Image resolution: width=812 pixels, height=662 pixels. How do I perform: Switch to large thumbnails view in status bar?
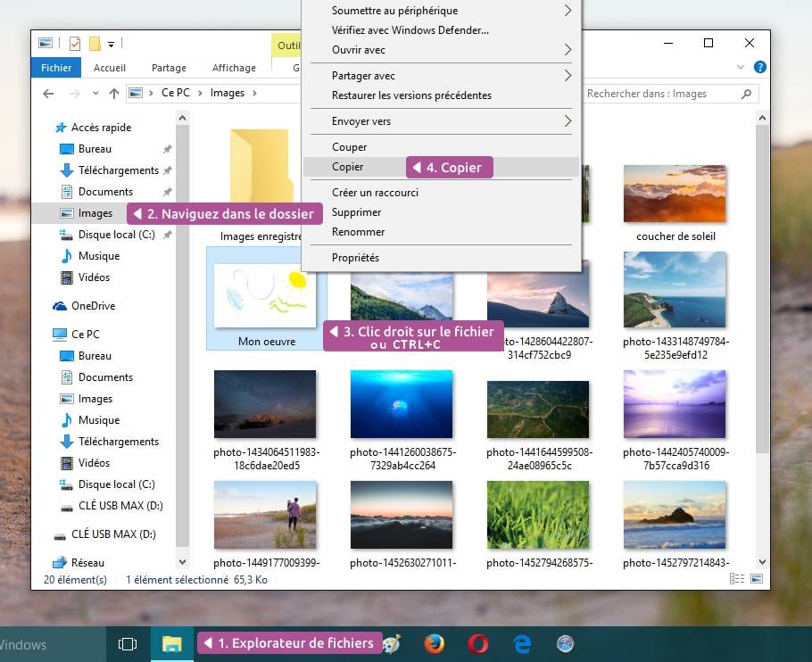[x=757, y=579]
